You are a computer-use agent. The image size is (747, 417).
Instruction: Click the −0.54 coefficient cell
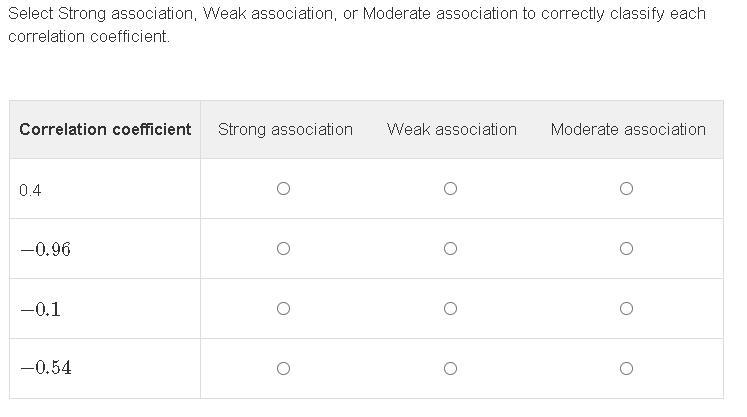(45, 368)
